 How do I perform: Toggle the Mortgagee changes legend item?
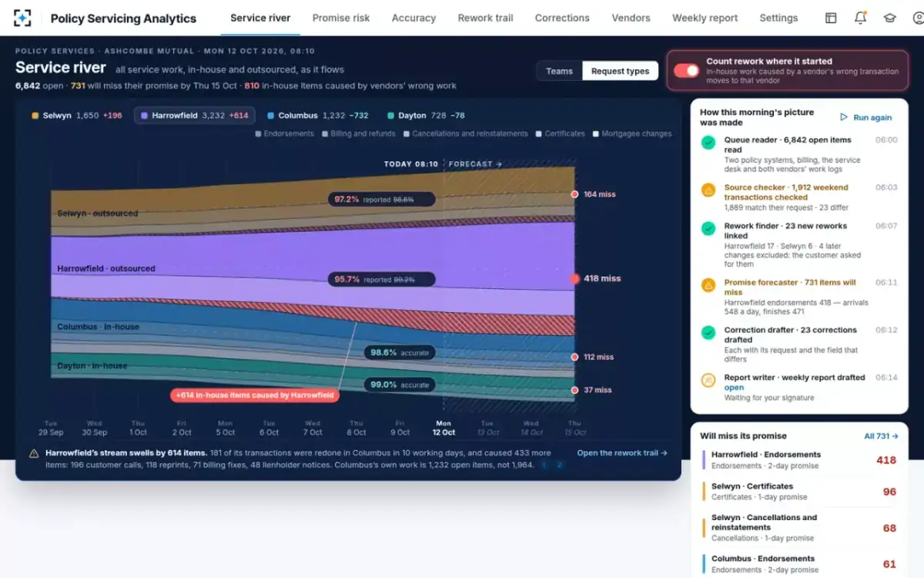point(631,133)
